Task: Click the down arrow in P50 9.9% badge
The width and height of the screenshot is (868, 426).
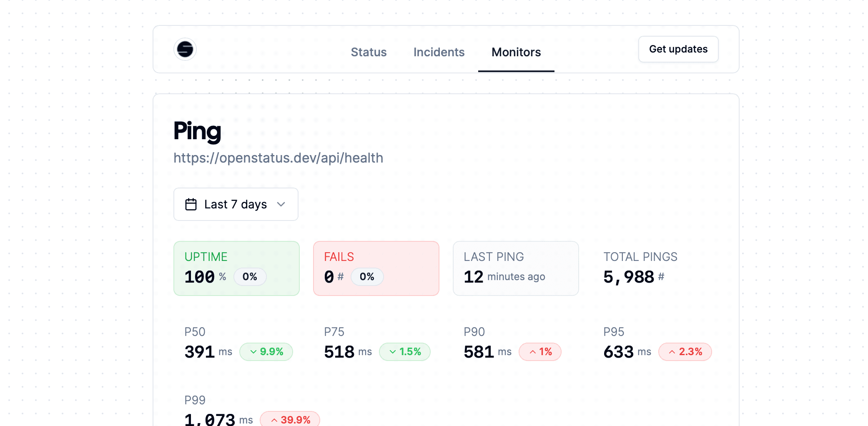Action: click(253, 352)
